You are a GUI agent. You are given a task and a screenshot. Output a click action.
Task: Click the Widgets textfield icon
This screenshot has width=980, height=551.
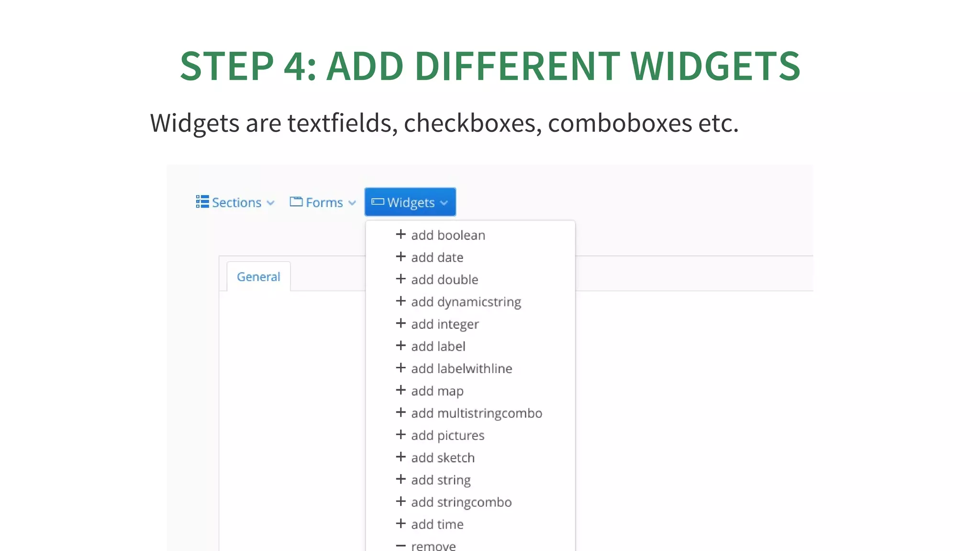point(378,202)
